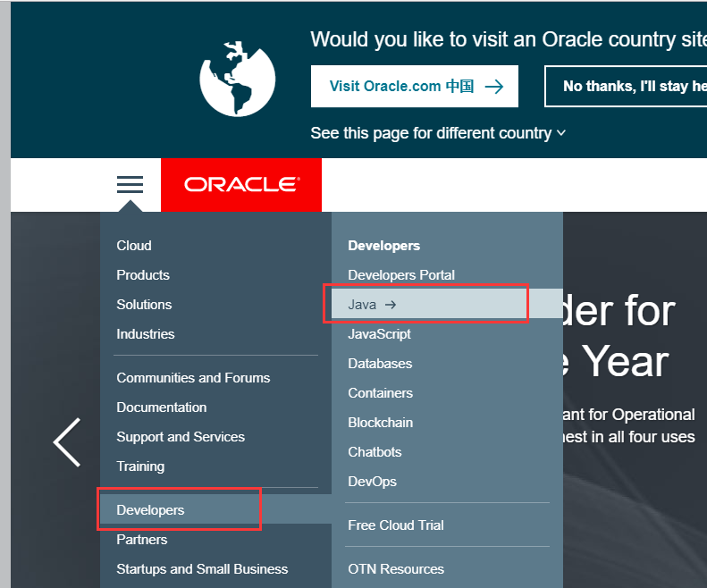Open the Blockchain submenu link

click(381, 423)
